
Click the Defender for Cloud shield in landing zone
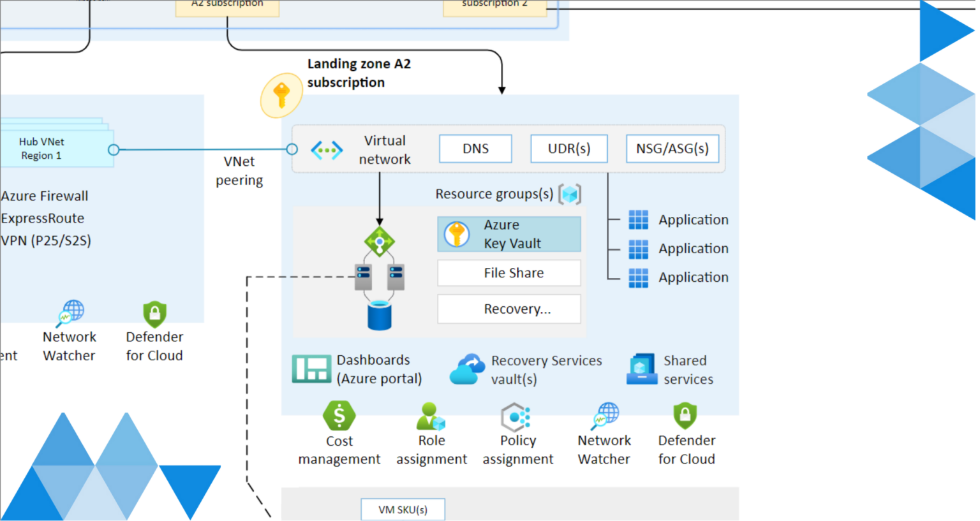(685, 416)
